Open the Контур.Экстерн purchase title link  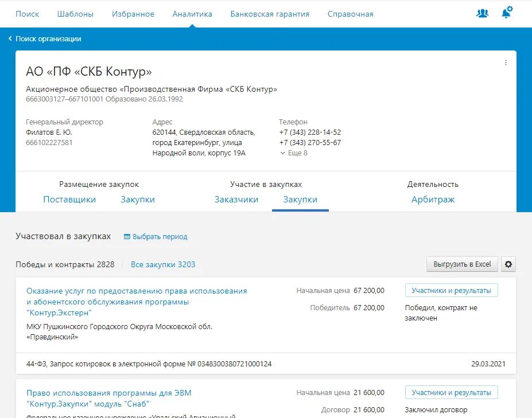(x=137, y=302)
